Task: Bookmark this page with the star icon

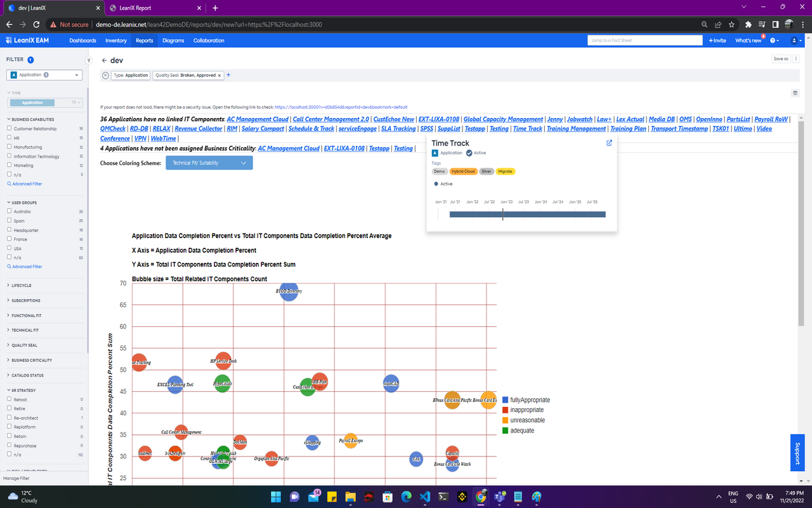Action: click(732, 24)
